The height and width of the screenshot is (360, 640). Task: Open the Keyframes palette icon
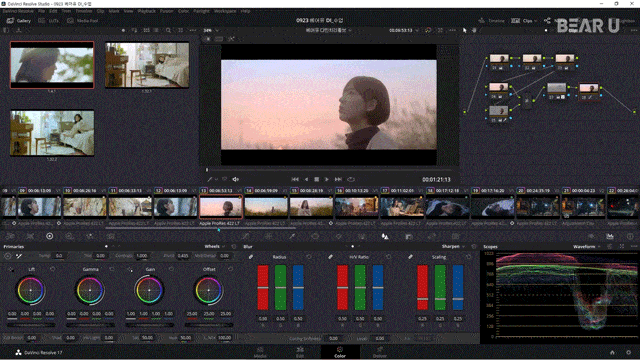click(x=591, y=236)
